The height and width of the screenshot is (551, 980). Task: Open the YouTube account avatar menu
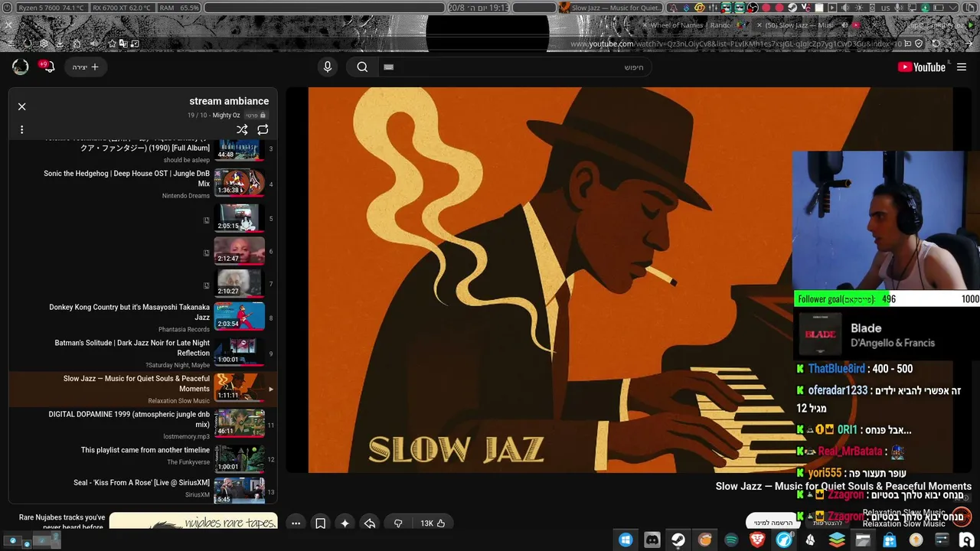[x=21, y=67]
